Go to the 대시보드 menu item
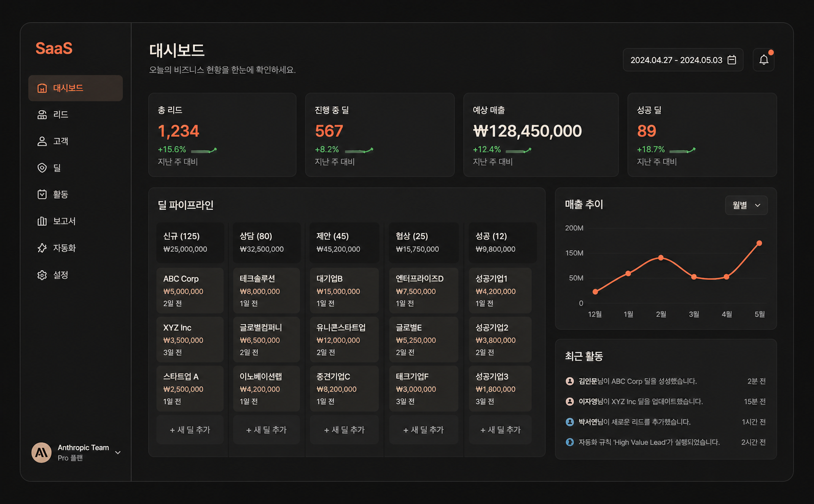 [76, 88]
